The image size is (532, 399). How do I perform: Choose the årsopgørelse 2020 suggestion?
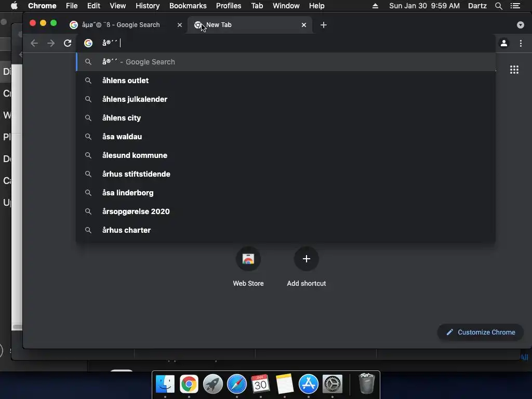click(x=286, y=211)
